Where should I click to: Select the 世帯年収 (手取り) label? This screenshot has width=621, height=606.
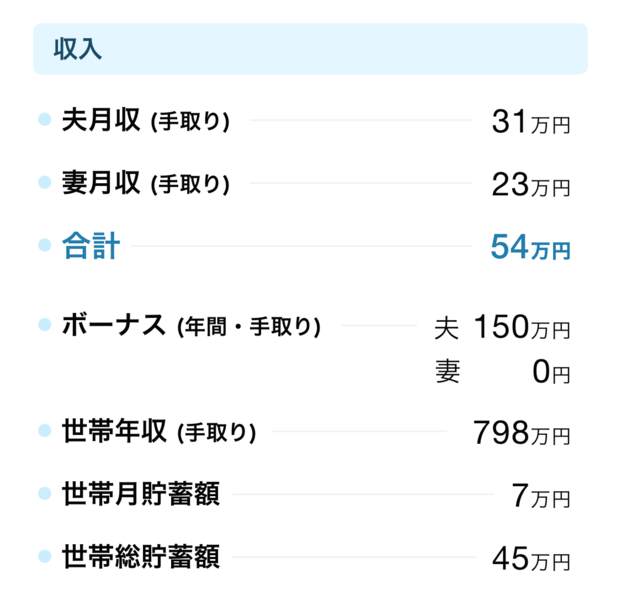tap(159, 431)
